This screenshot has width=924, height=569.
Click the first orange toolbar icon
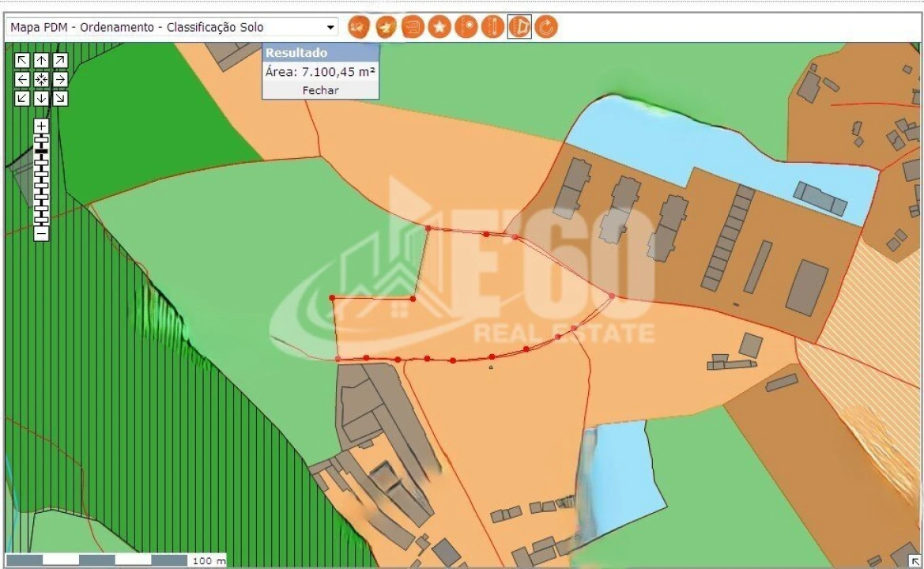click(359, 28)
